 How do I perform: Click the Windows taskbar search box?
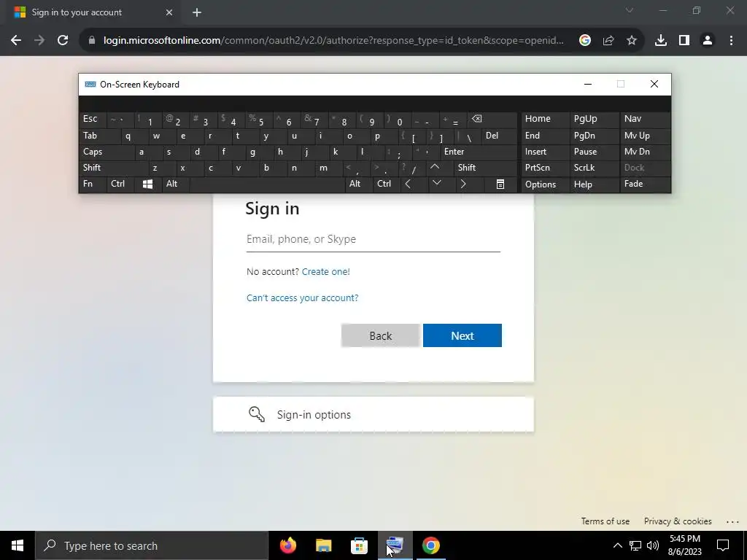coord(152,545)
